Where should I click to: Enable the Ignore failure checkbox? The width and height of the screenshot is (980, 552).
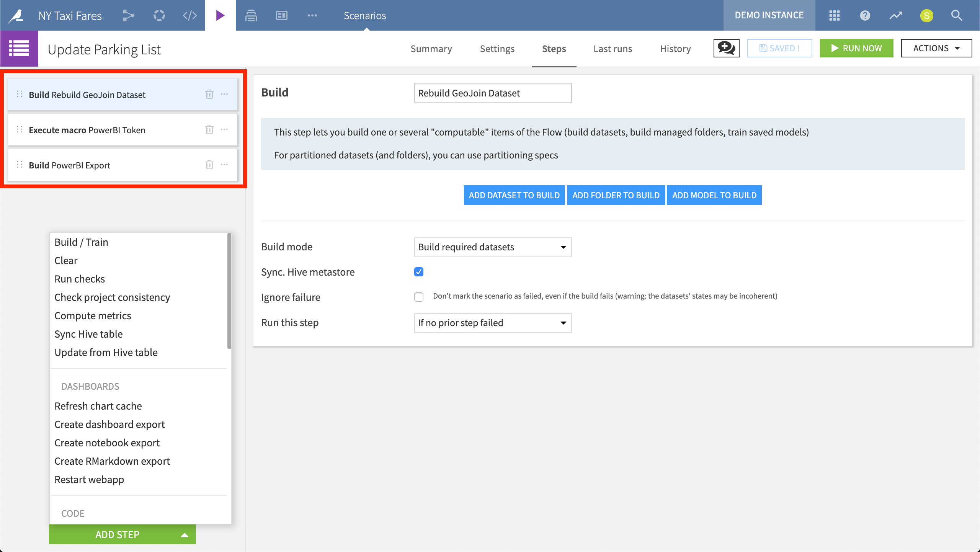coord(419,297)
